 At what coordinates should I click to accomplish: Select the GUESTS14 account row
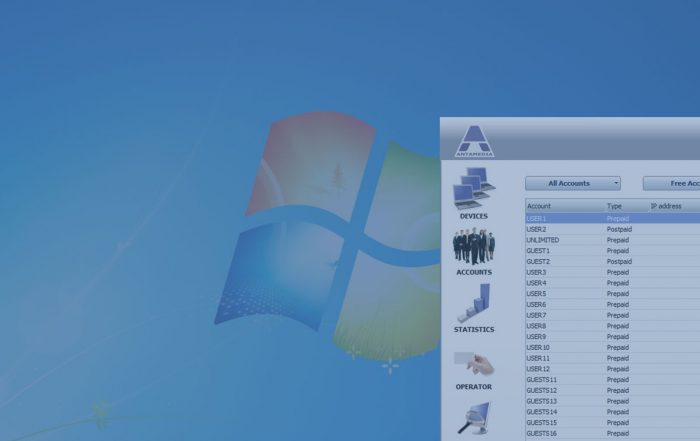coord(612,412)
